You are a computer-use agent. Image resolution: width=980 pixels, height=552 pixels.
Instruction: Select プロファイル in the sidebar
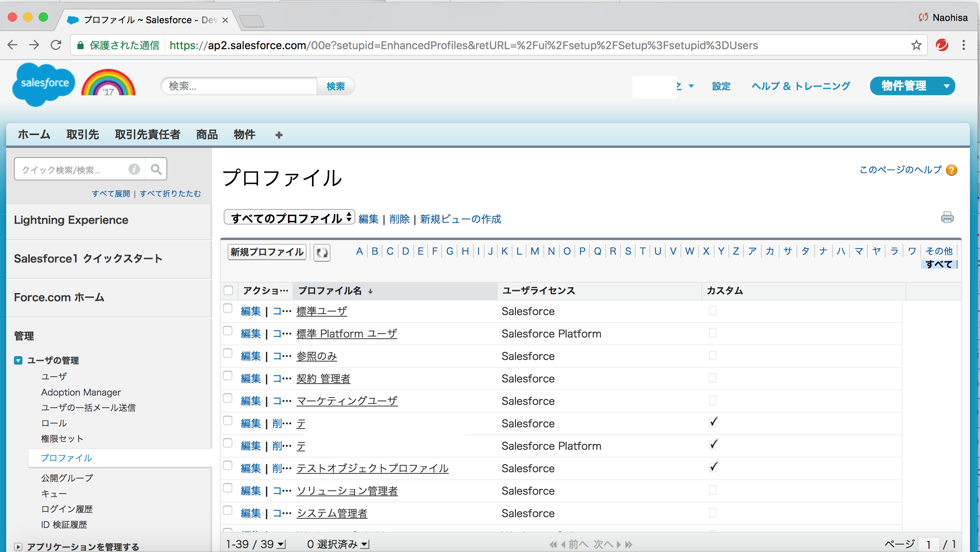(67, 458)
